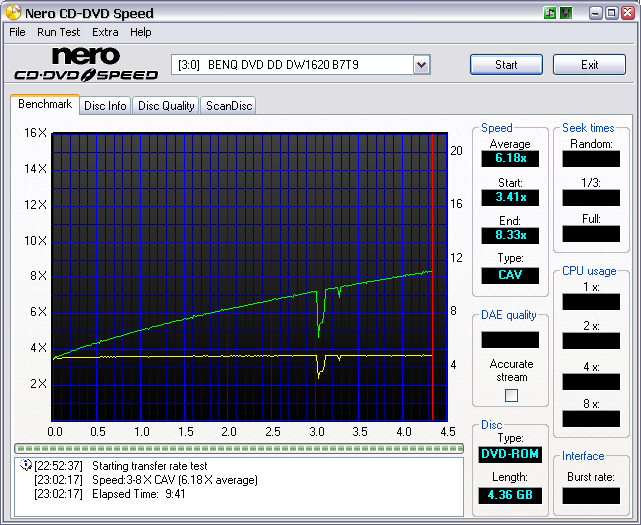Click the Nero app icon in title bar
The width and height of the screenshot is (641, 525).
(13, 13)
